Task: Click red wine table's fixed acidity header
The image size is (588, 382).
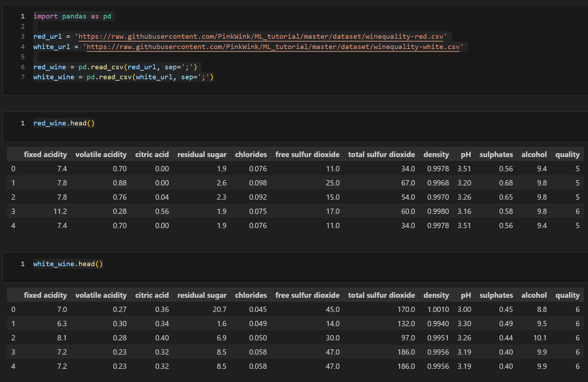Action: point(45,155)
